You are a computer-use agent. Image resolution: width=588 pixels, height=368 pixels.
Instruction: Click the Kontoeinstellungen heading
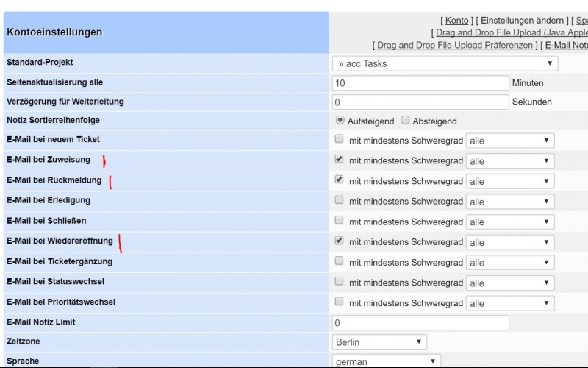[54, 32]
